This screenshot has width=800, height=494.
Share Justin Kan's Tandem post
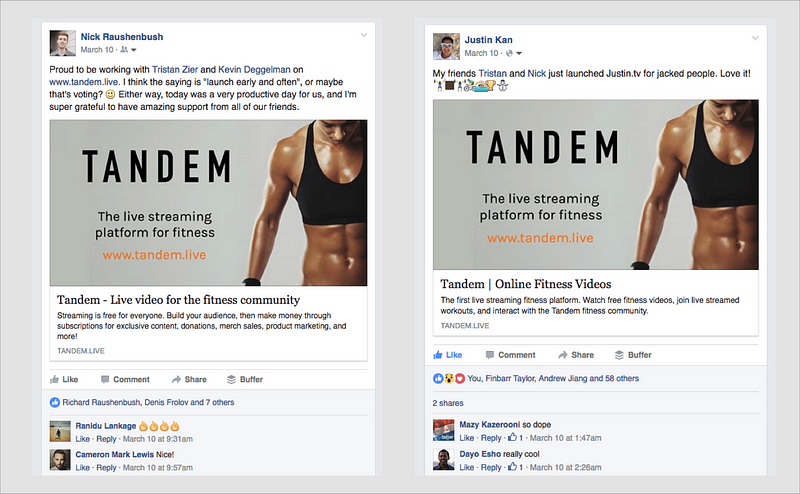point(576,355)
